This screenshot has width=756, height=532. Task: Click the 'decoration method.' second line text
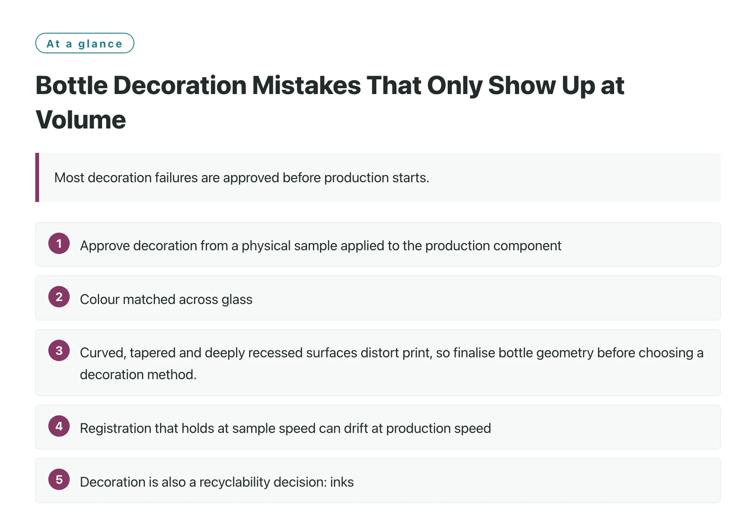click(138, 375)
